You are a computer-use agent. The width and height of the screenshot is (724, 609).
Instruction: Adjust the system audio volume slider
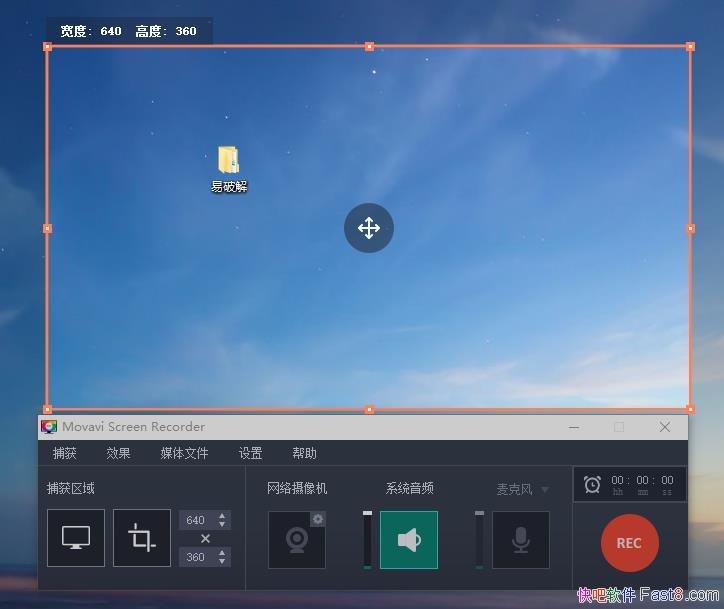pos(368,540)
